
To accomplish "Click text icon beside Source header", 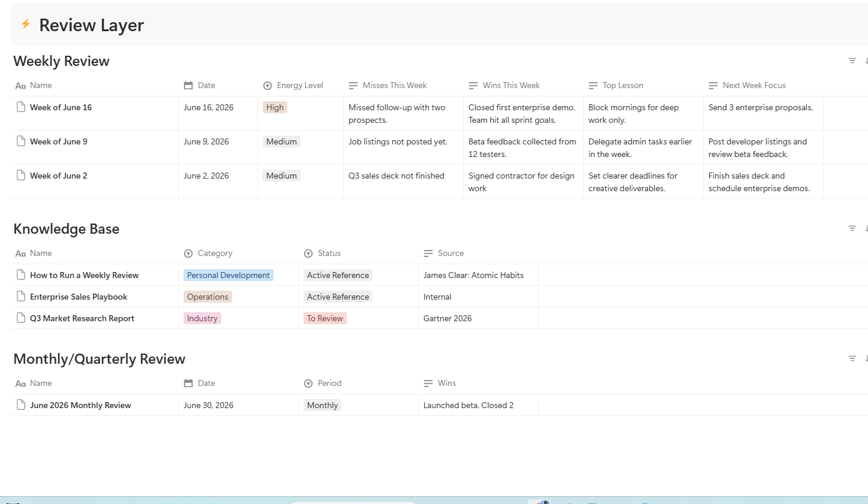I will (428, 253).
